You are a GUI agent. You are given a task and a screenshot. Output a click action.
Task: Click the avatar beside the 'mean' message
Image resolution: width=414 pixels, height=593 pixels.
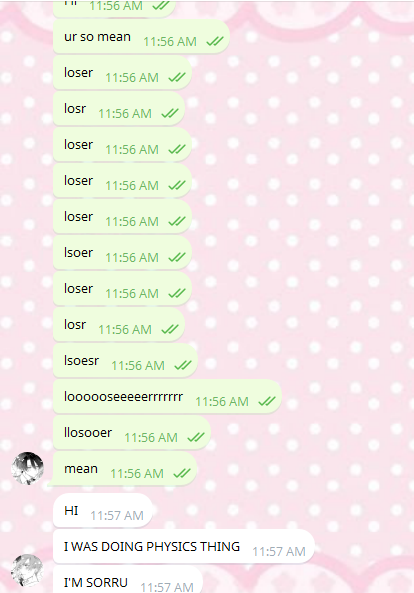click(x=27, y=468)
